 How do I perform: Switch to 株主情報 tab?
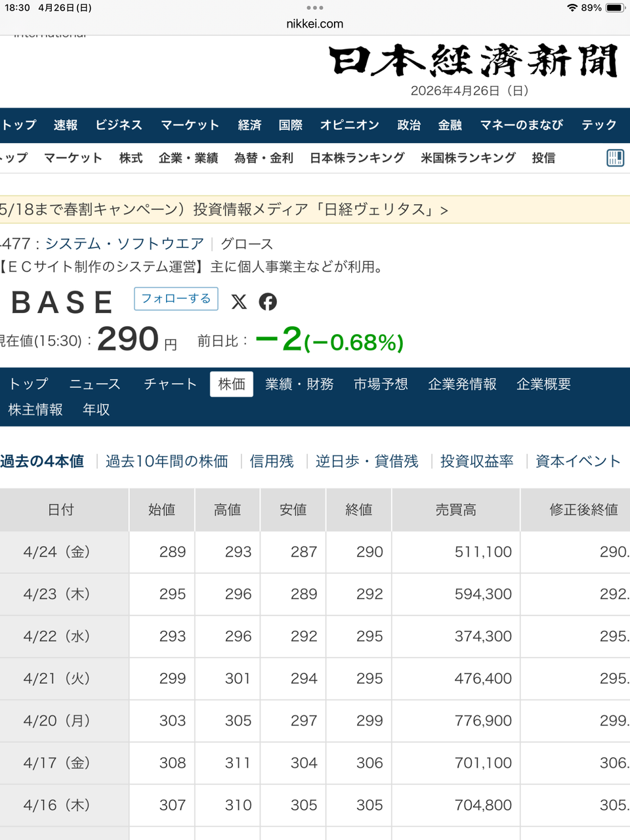click(x=35, y=409)
